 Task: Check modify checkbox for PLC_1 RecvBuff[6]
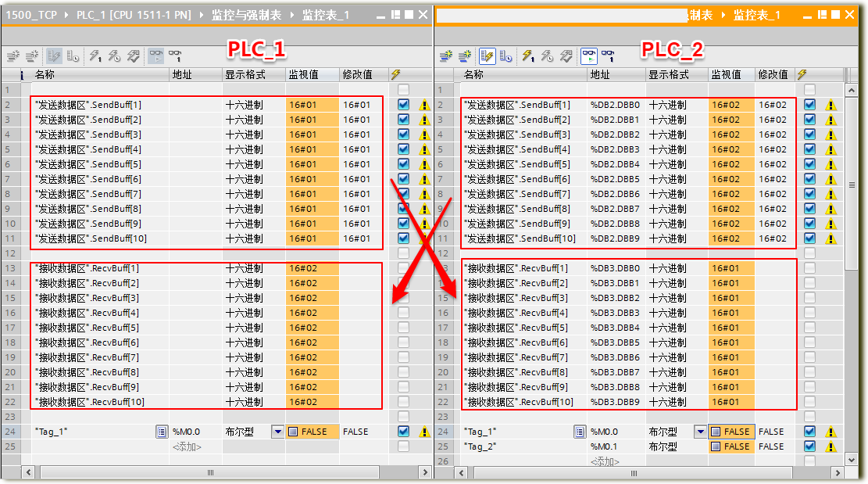point(404,342)
